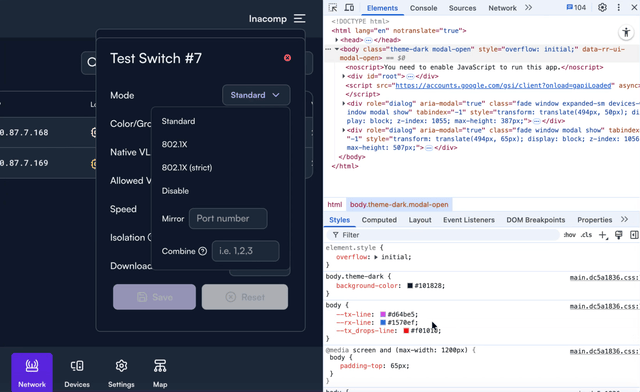Choose Disable from the mode list

(x=175, y=191)
